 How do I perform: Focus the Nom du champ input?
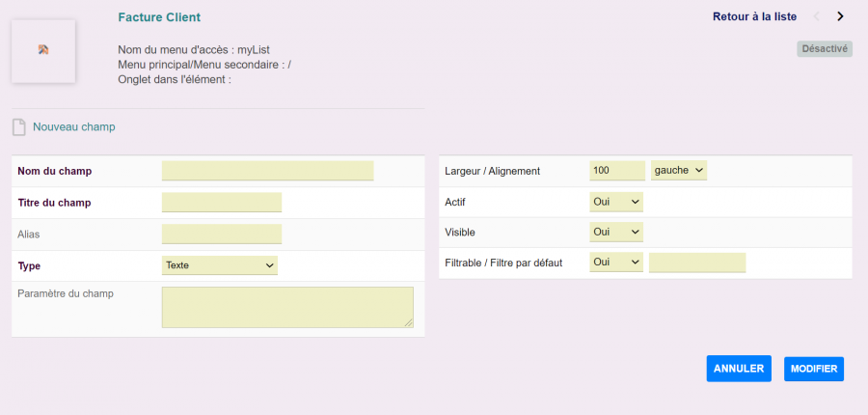[x=267, y=171]
